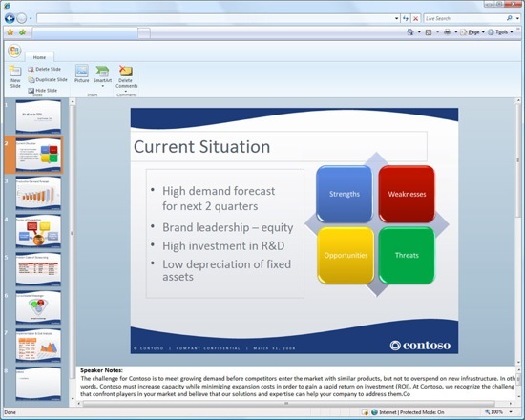Open the round Office button menu
The height and width of the screenshot is (420, 525).
pyautogui.click(x=14, y=52)
